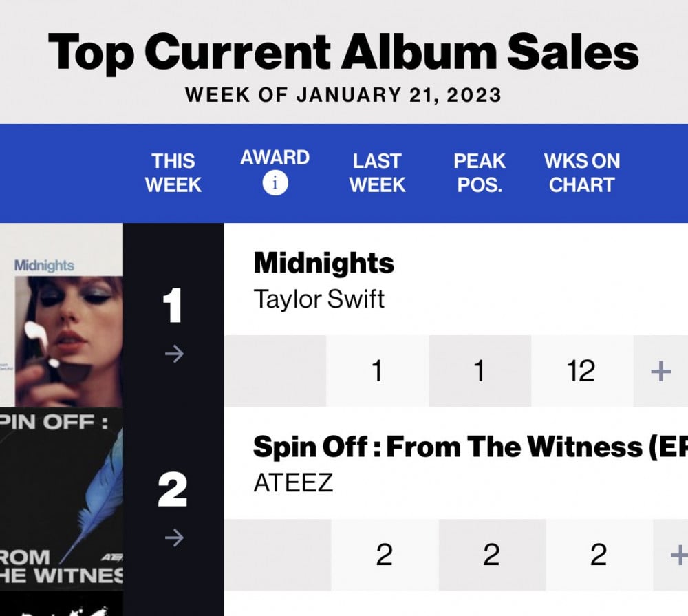Select the PEAK POS. column header
The width and height of the screenshot is (688, 616).
pyautogui.click(x=480, y=173)
